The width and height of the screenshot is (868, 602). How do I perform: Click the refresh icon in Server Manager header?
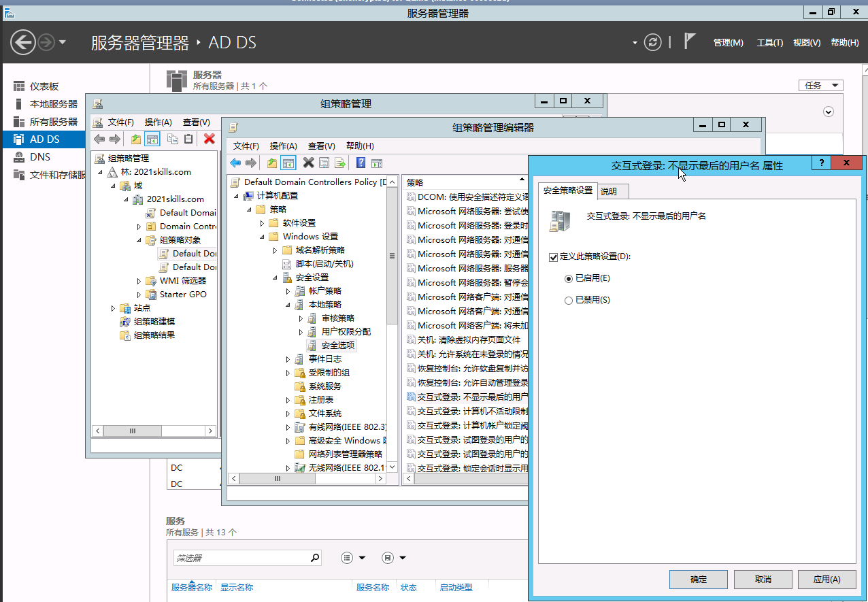pyautogui.click(x=652, y=42)
